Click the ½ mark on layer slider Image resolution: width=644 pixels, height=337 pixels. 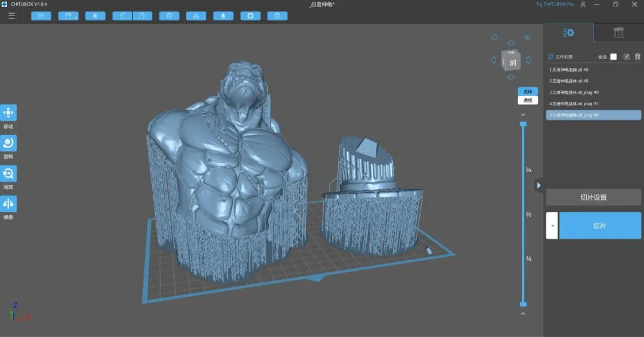[x=528, y=214]
